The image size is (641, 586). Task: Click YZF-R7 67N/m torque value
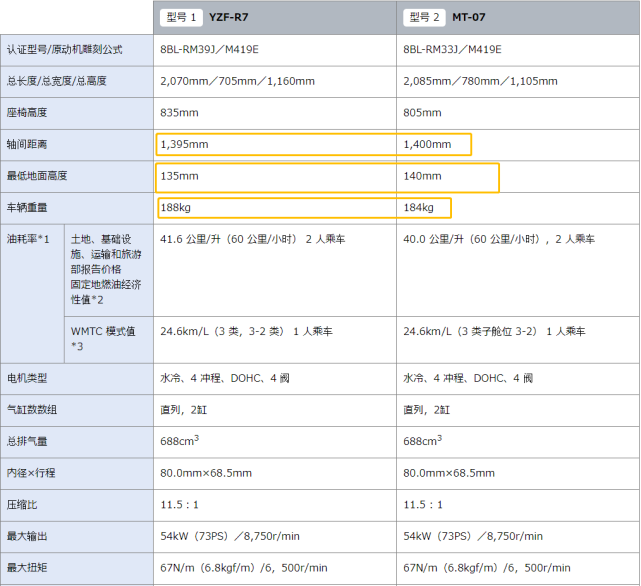click(x=244, y=567)
